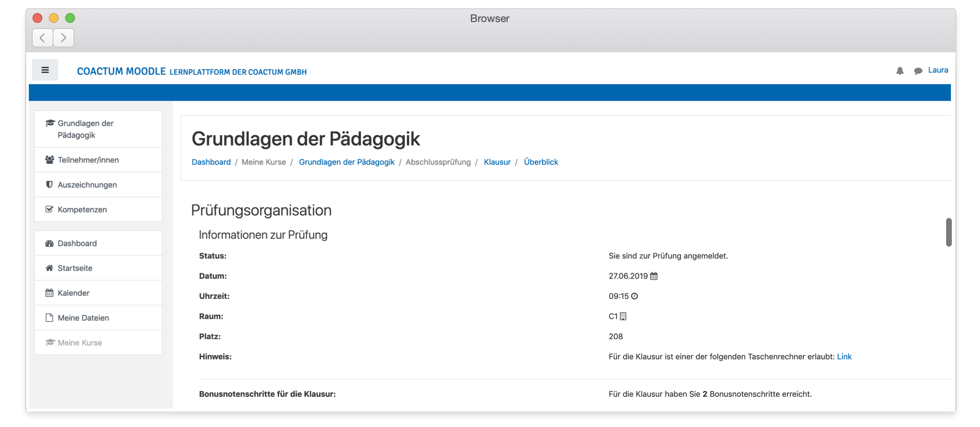Open messages via the chat bubble icon
This screenshot has width=980, height=427.
tap(918, 71)
